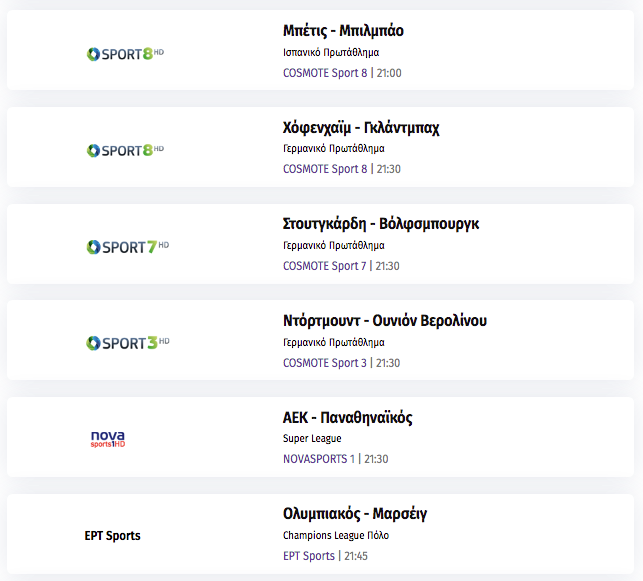Open the ΑΕΚ - Παναθηναϊκός match title

pyautogui.click(x=347, y=417)
